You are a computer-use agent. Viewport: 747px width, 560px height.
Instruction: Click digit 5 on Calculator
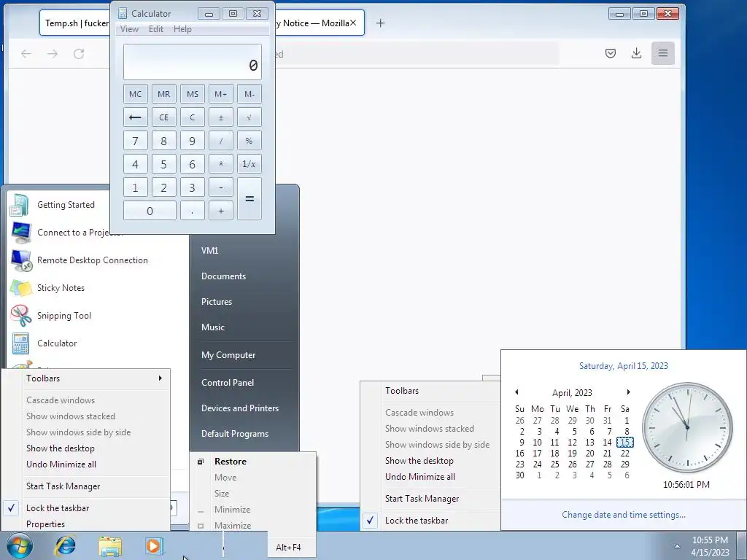[164, 164]
